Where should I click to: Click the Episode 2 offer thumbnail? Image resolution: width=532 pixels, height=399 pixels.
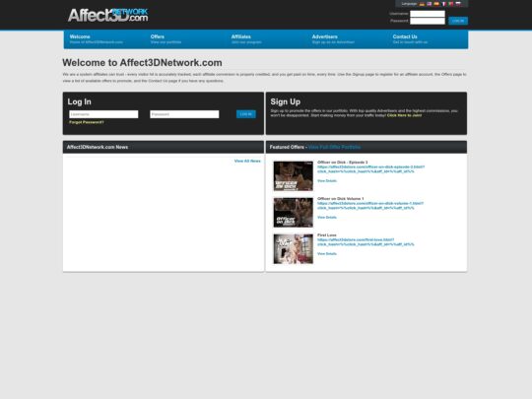tap(294, 176)
